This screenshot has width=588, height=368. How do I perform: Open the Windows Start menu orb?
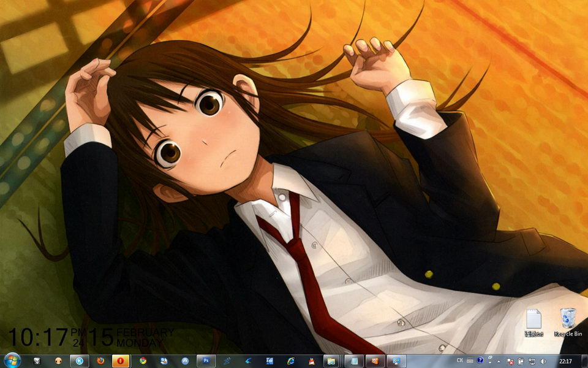(12, 361)
